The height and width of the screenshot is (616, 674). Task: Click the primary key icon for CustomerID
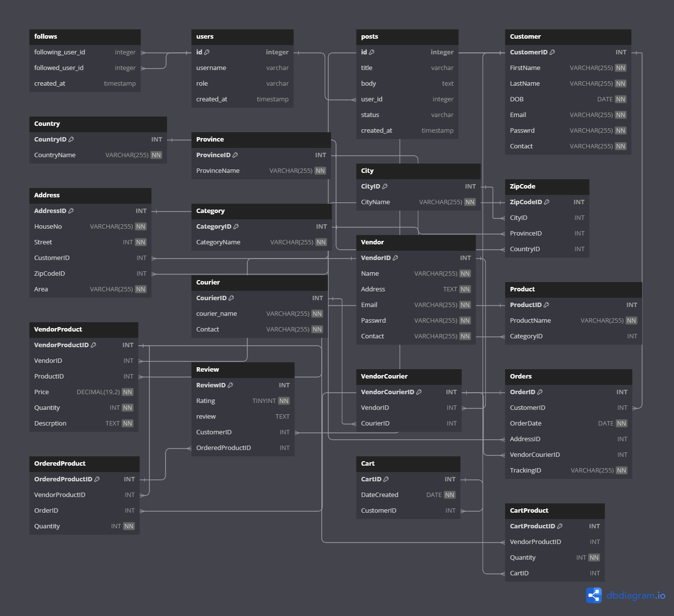pos(552,52)
